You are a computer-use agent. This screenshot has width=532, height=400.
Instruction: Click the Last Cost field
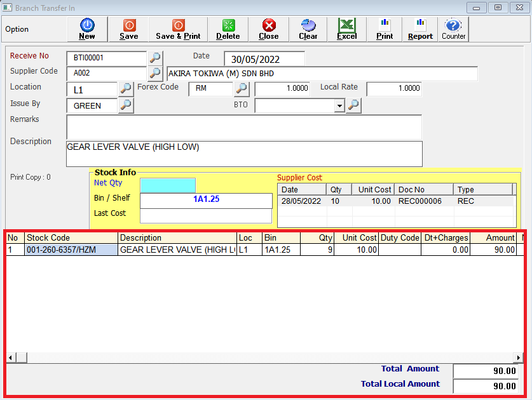pos(206,216)
